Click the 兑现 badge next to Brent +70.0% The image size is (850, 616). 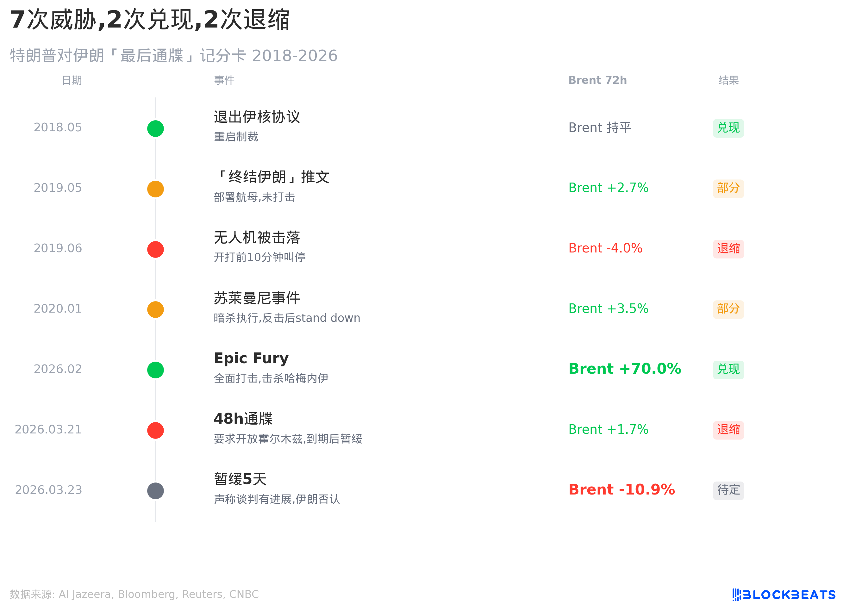[728, 370]
